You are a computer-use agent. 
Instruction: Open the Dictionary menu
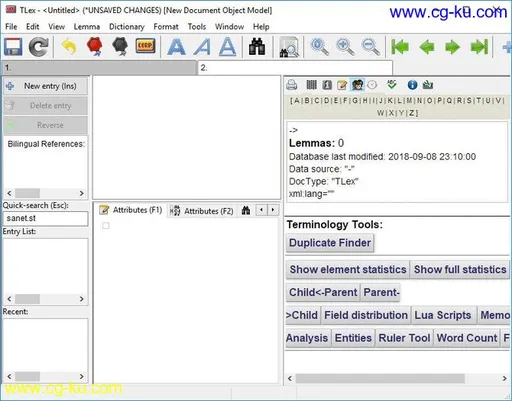tap(127, 27)
